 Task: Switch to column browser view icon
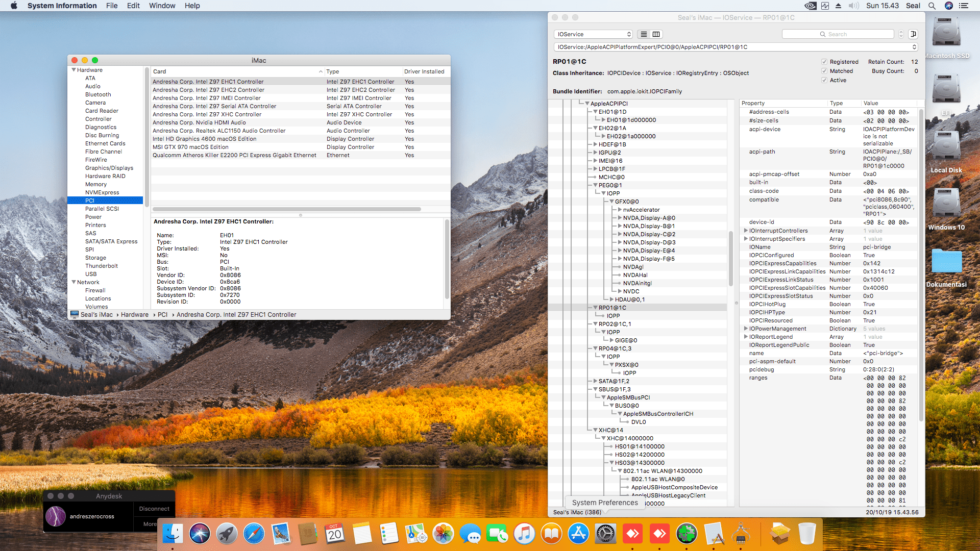click(x=656, y=34)
